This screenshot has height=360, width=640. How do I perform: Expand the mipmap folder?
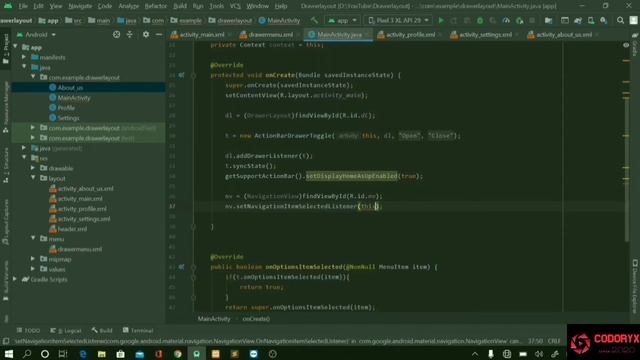tap(33, 259)
